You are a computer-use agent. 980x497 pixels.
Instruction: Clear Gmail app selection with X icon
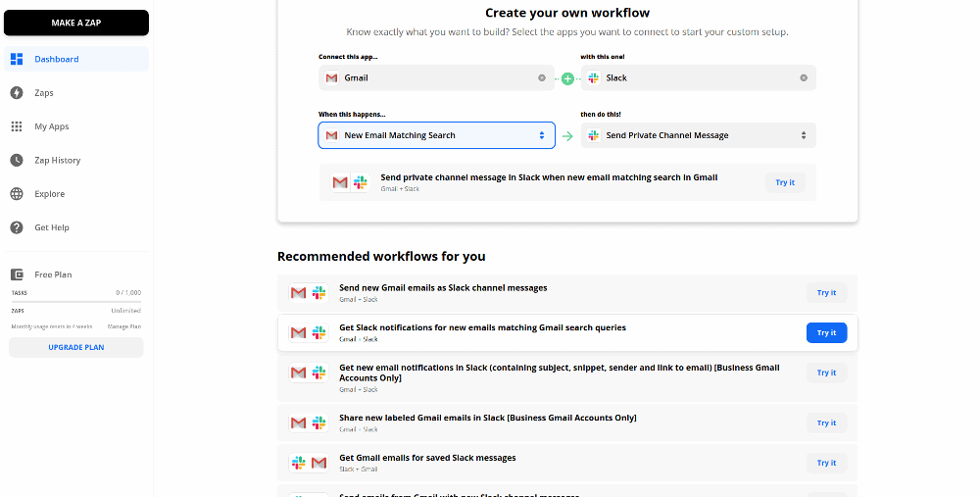(x=542, y=78)
